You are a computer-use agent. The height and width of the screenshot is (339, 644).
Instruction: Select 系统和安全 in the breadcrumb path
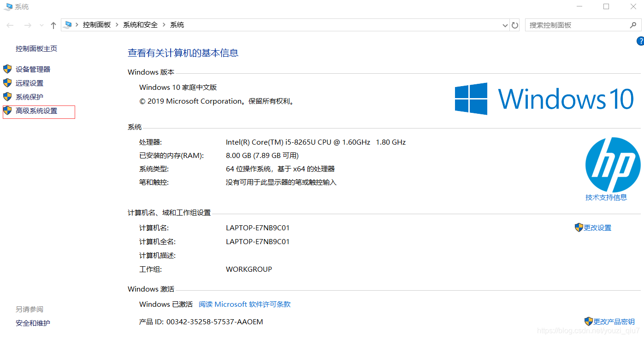point(140,25)
